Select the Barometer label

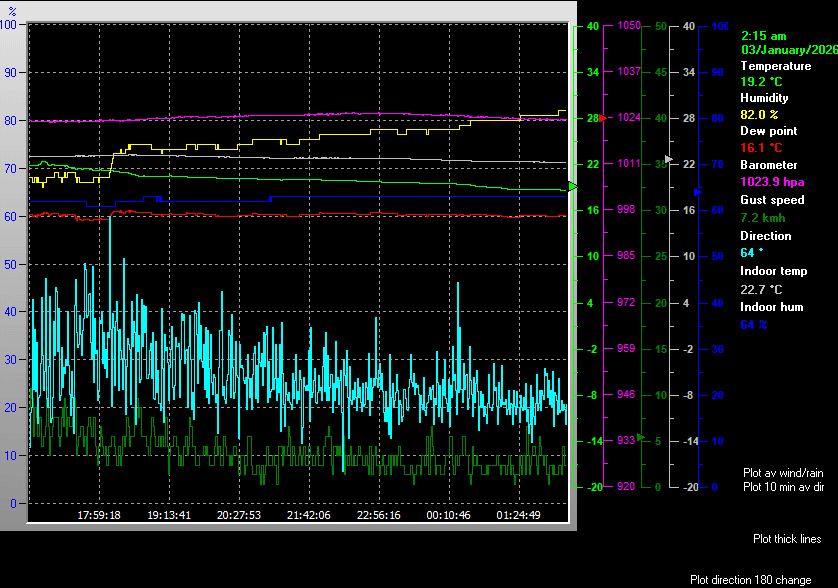coord(768,165)
